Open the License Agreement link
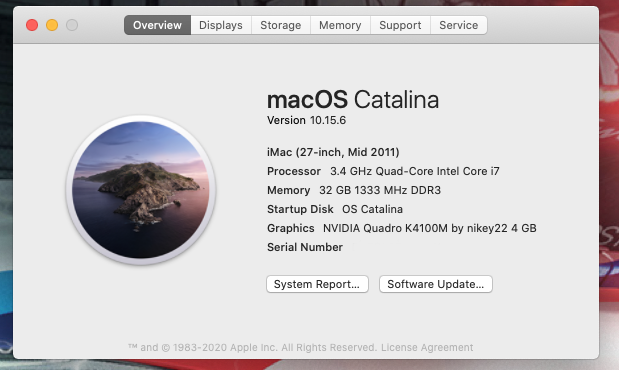 point(427,347)
